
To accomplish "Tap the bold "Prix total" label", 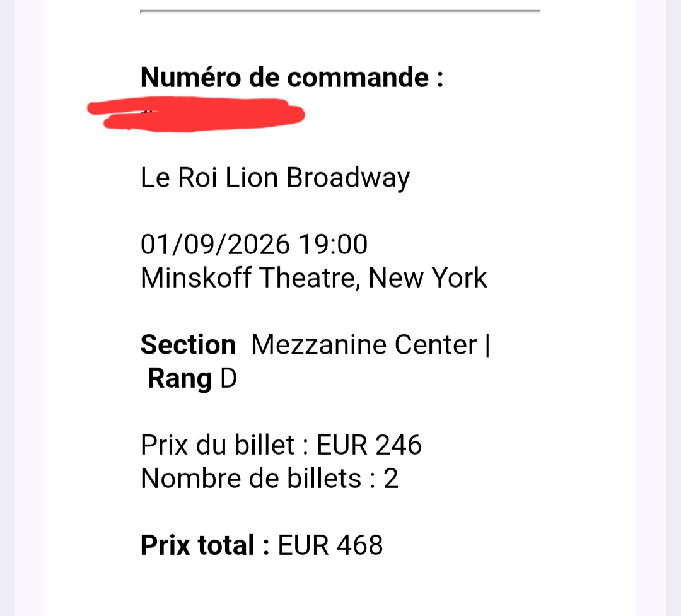I will [x=197, y=545].
